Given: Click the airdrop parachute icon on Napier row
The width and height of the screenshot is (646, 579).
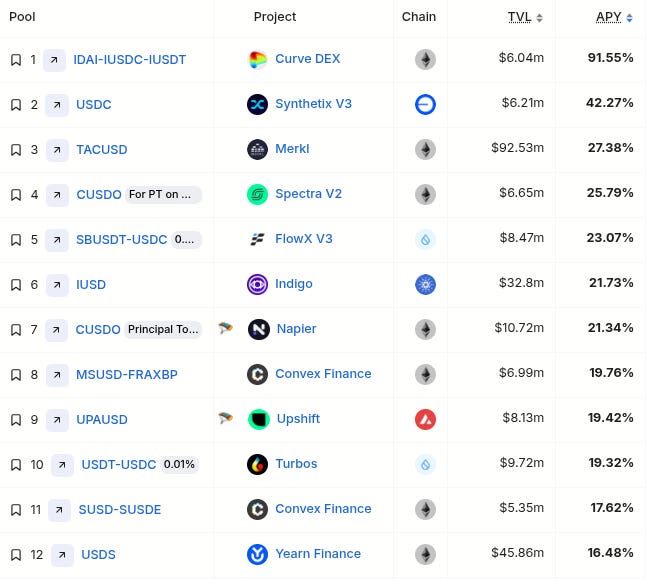Looking at the screenshot, I should (x=225, y=328).
